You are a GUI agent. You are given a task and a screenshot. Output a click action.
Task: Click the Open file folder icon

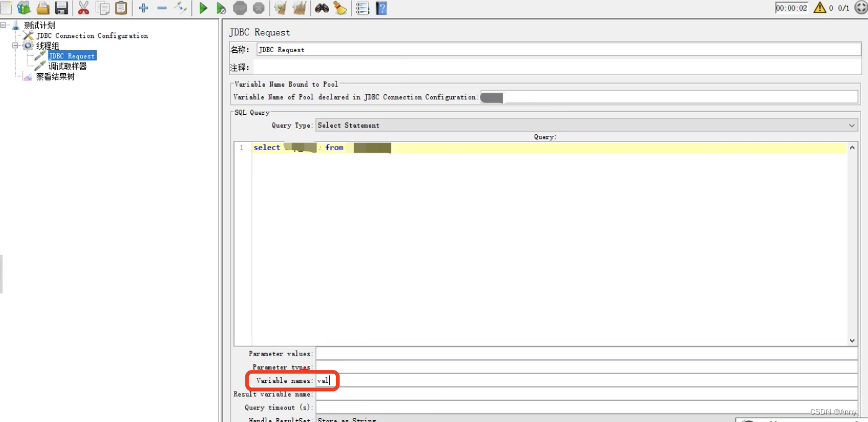coord(43,8)
